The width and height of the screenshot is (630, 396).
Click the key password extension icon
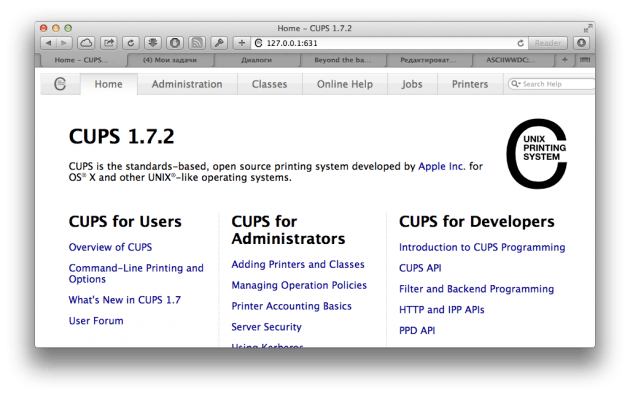pyautogui.click(x=219, y=43)
